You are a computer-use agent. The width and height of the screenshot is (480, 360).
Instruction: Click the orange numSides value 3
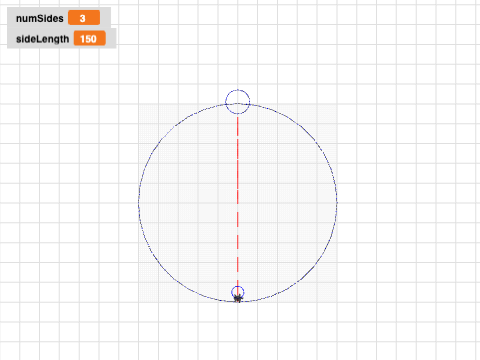84,18
